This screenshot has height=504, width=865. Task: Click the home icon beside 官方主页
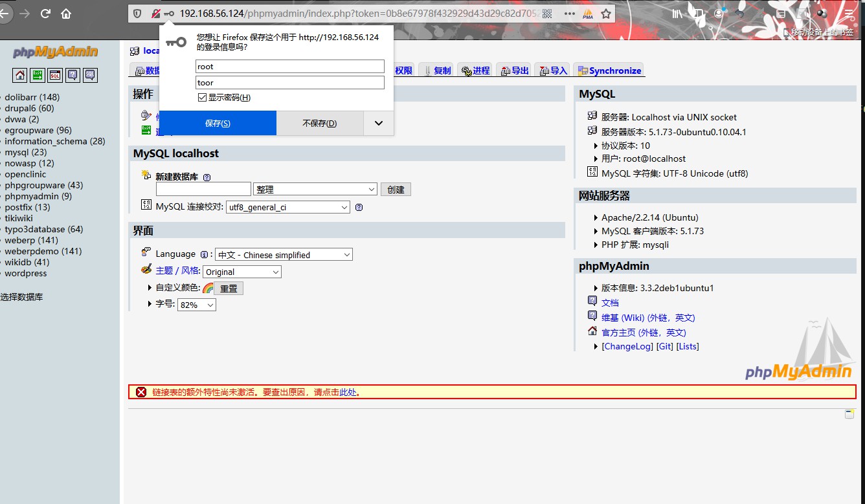click(592, 331)
